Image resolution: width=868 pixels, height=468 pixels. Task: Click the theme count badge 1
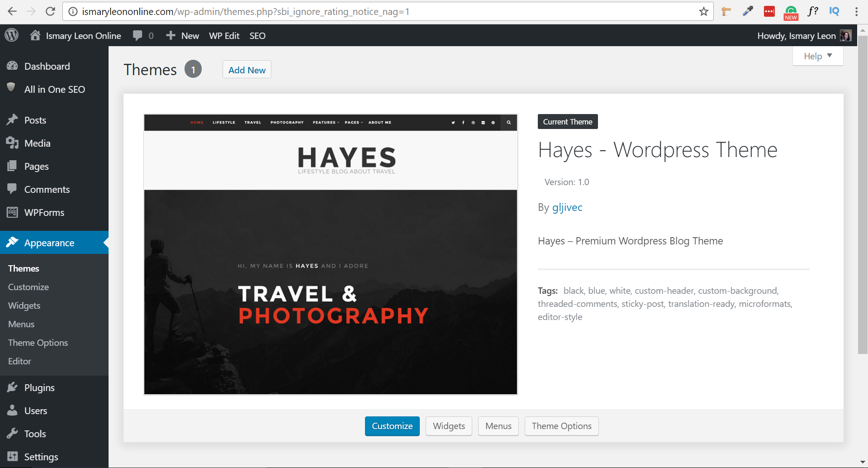coord(193,69)
